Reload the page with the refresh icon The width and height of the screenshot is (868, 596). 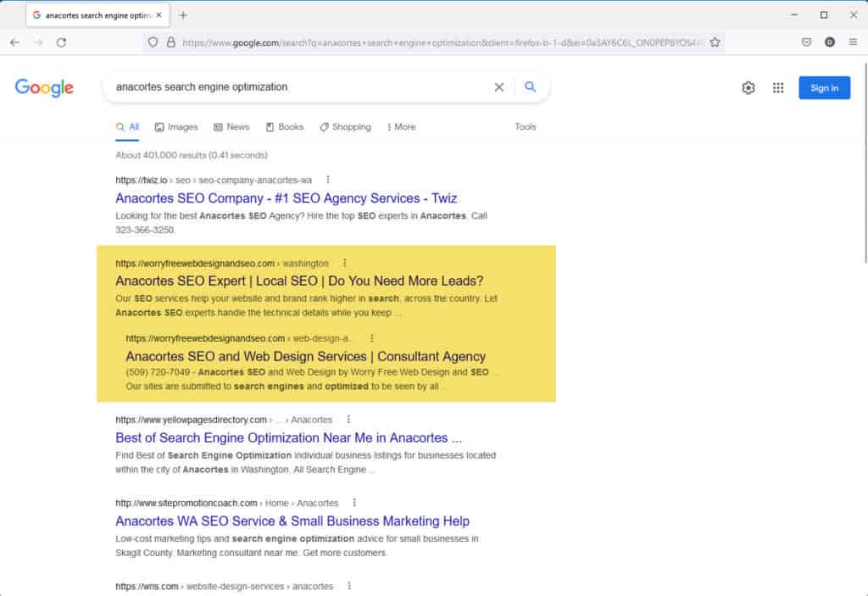click(x=61, y=42)
